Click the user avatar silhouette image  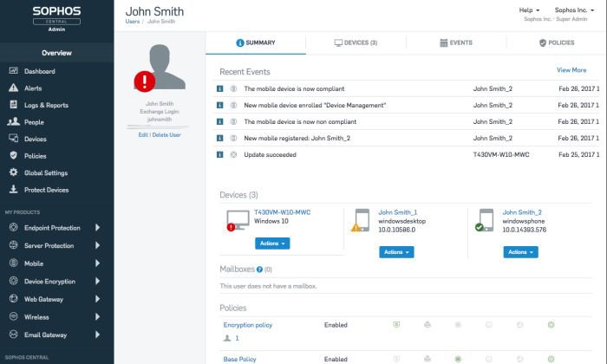coord(160,67)
